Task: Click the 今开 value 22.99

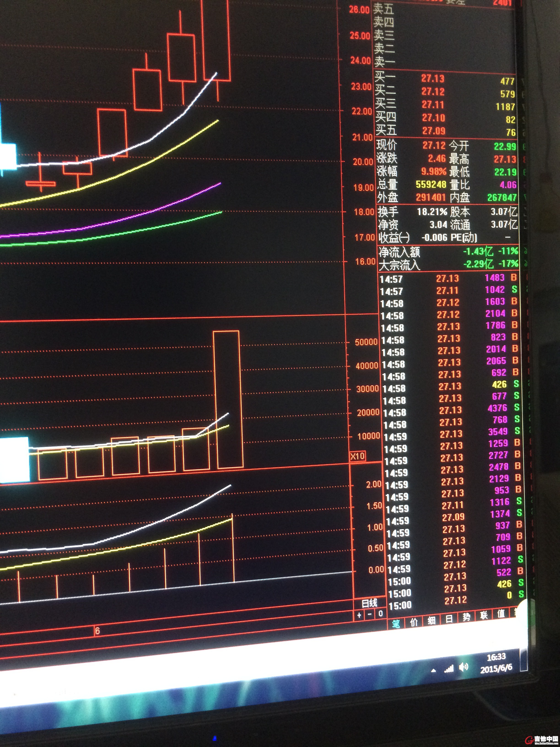Action: coord(505,146)
